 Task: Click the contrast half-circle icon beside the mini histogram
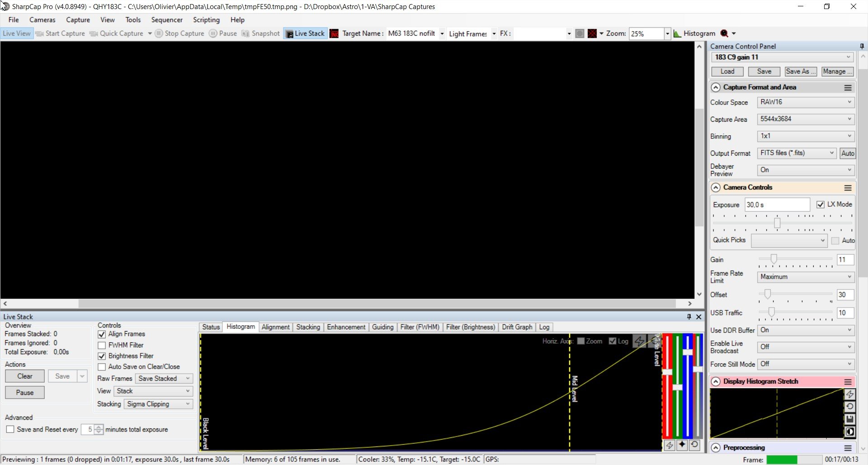click(x=850, y=432)
